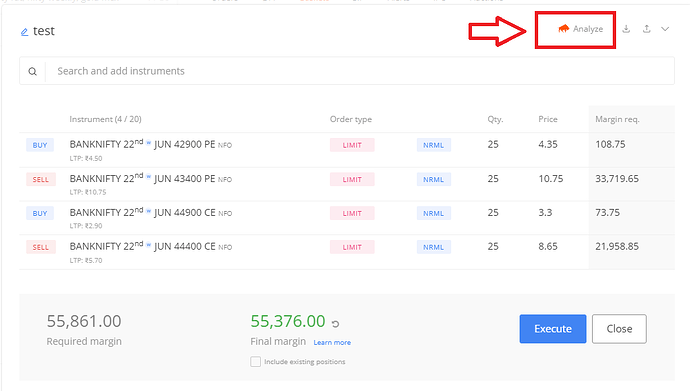Click the Execute button

click(553, 329)
